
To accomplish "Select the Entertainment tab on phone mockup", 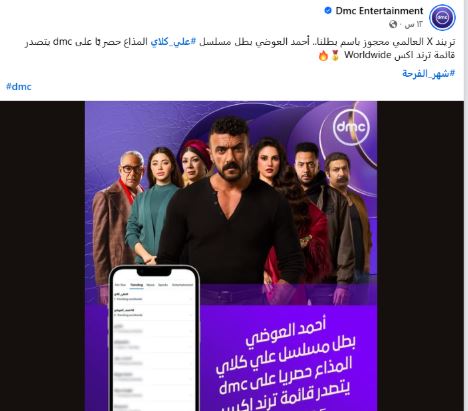I will click(182, 285).
